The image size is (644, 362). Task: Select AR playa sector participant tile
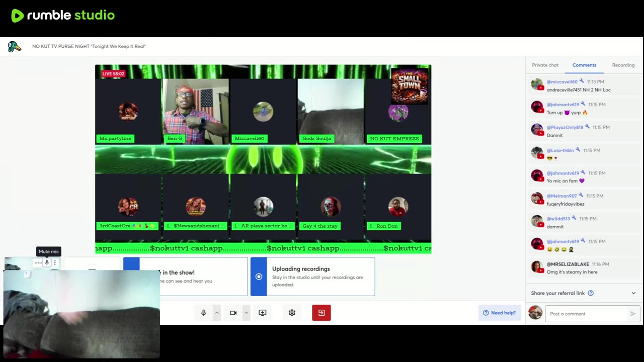click(263, 206)
